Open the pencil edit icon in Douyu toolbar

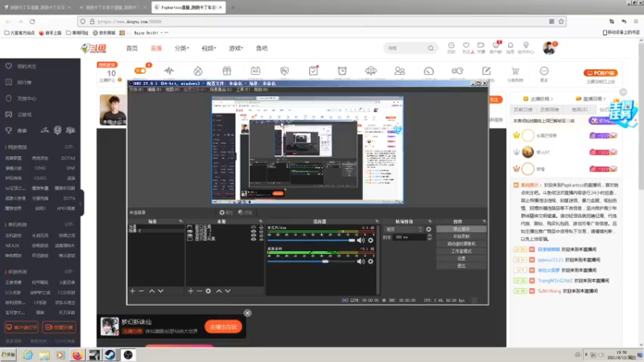point(486,71)
